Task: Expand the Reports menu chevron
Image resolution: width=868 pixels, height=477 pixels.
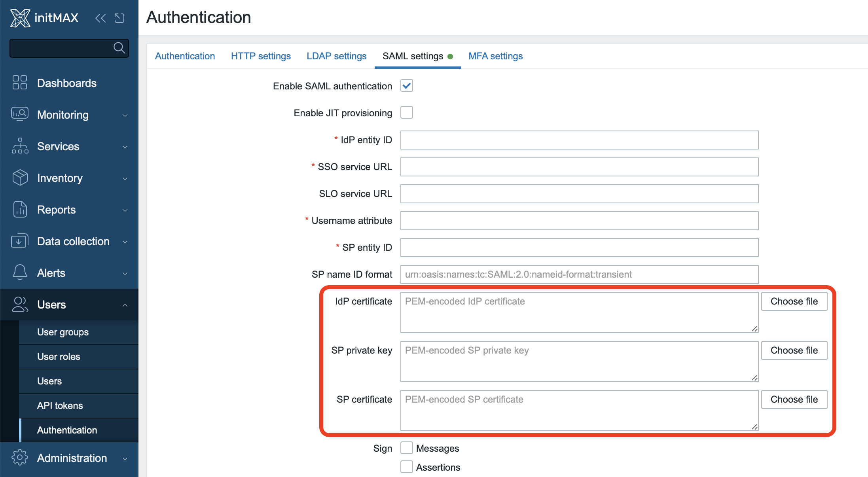Action: click(x=125, y=210)
